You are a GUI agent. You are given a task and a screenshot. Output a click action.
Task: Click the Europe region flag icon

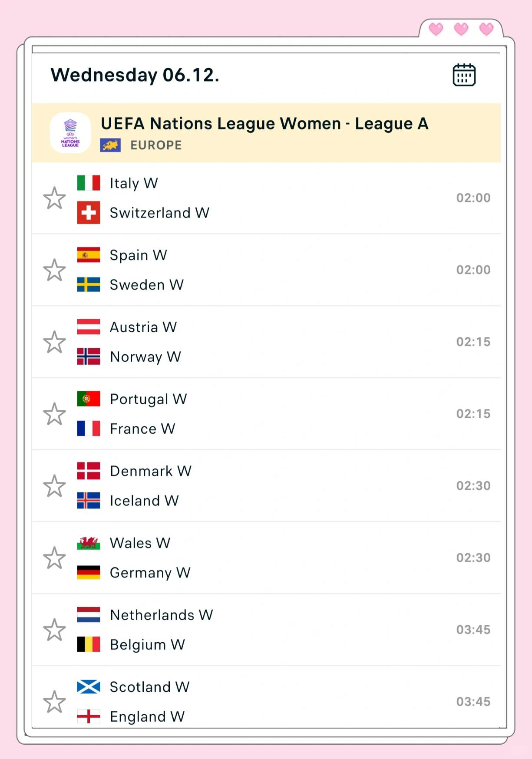click(x=110, y=145)
